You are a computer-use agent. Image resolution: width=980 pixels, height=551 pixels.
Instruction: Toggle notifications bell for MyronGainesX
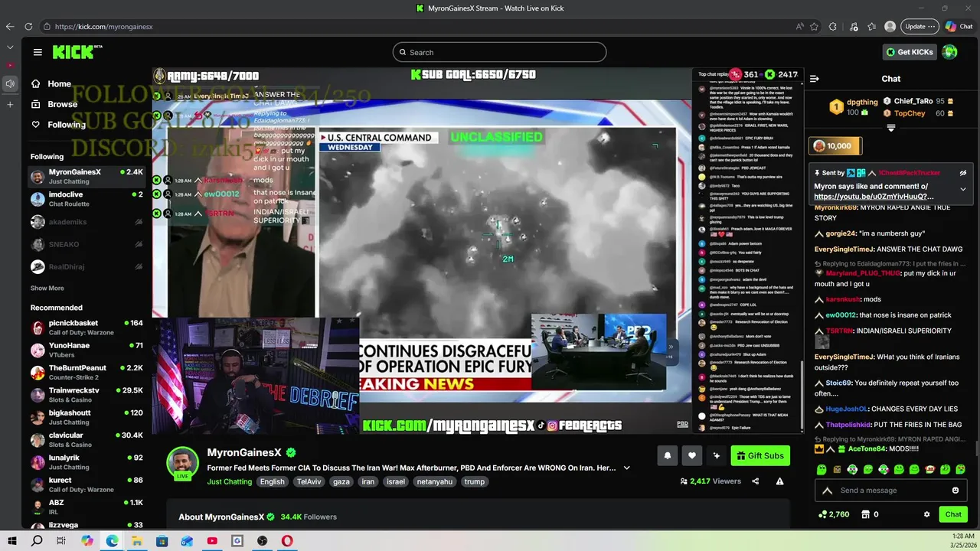click(x=667, y=455)
